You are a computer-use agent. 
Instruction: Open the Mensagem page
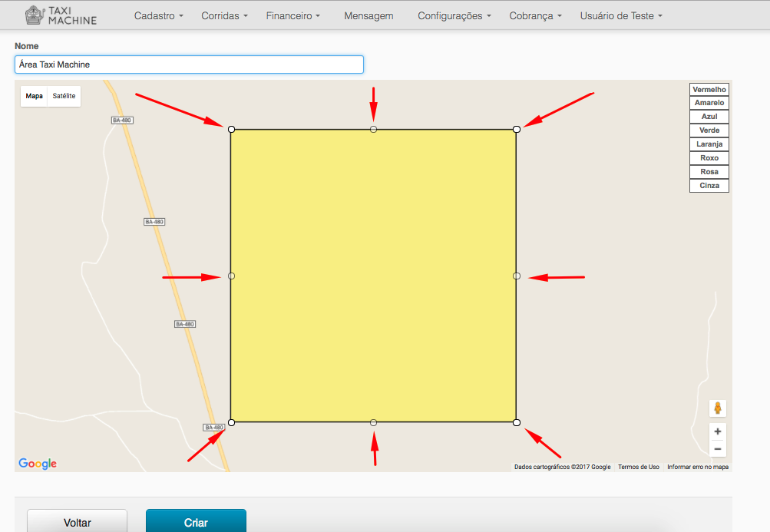368,15
